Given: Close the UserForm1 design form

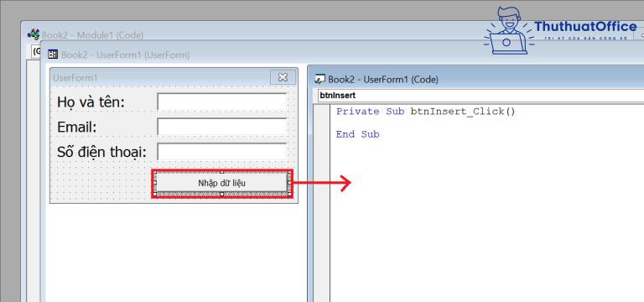Looking at the screenshot, I should [283, 77].
